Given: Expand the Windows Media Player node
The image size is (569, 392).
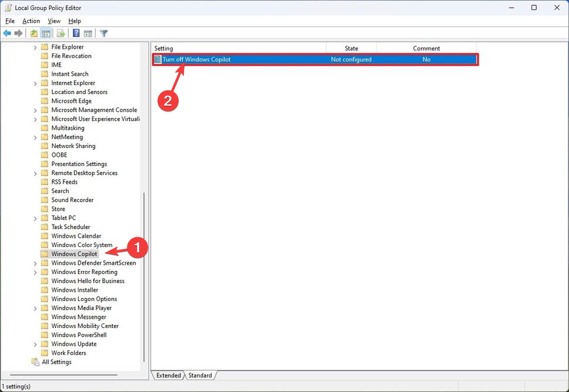Looking at the screenshot, I should pos(35,308).
